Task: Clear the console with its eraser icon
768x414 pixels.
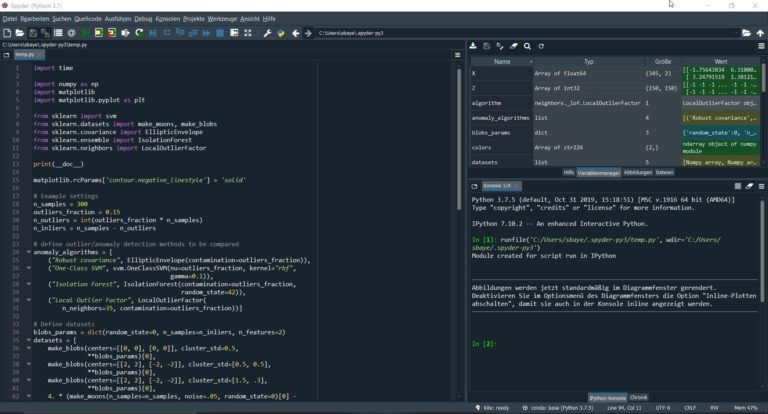Action: click(x=749, y=186)
